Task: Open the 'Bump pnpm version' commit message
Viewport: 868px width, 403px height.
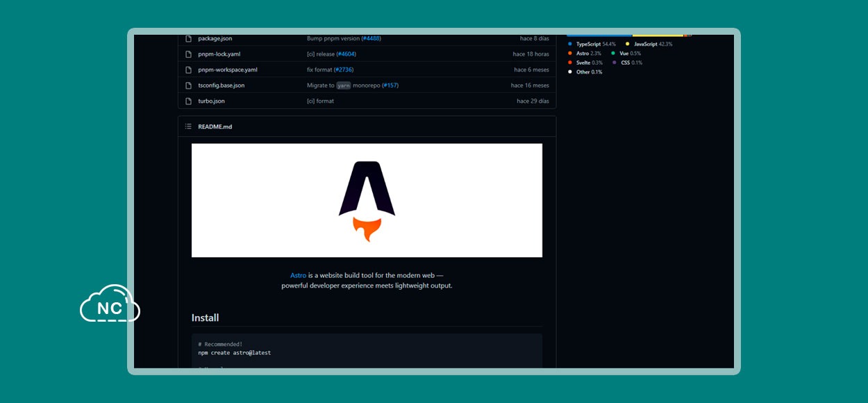Action: point(333,38)
